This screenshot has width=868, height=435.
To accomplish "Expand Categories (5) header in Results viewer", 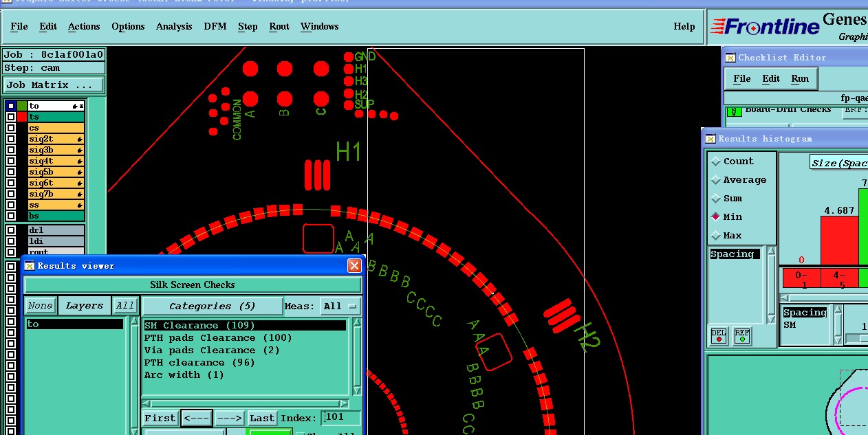I will [212, 306].
